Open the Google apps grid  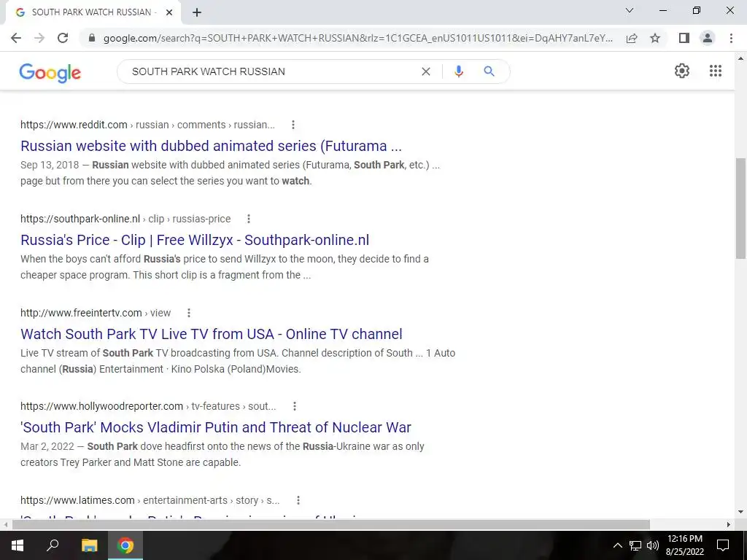(715, 71)
